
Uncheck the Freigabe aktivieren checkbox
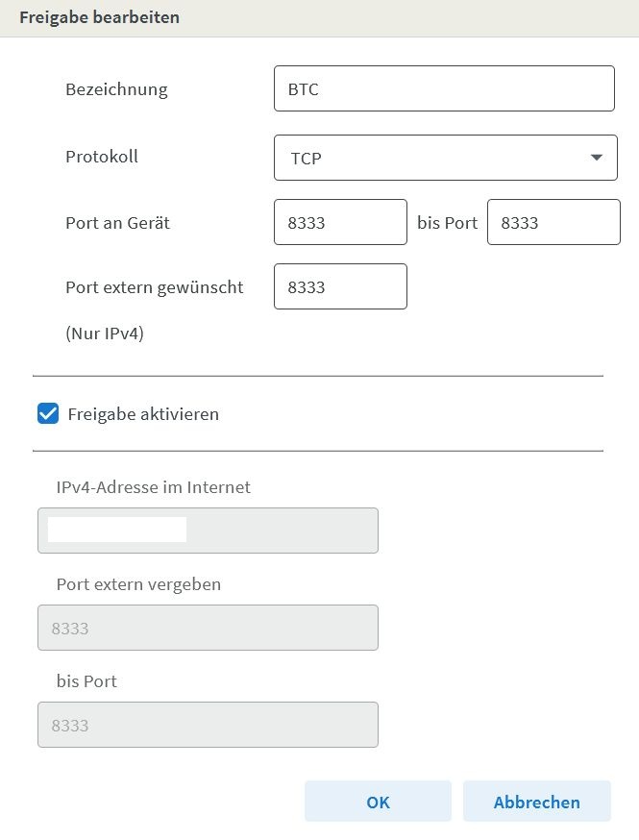(48, 414)
